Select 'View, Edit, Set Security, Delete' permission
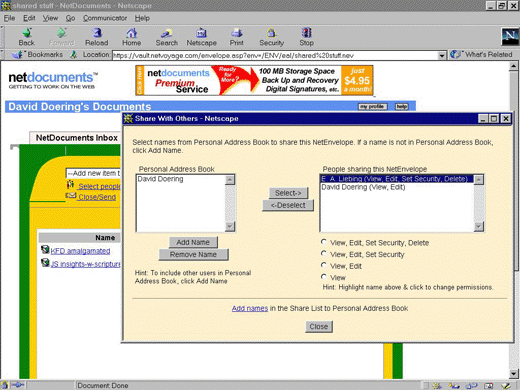This screenshot has height=390, width=520. click(x=324, y=242)
